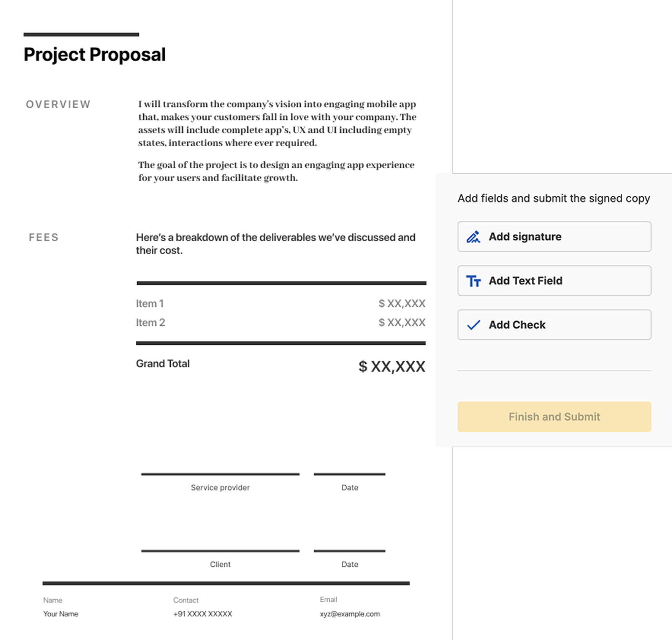The image size is (672, 640).
Task: Click the Your Name footer text
Action: (x=61, y=614)
